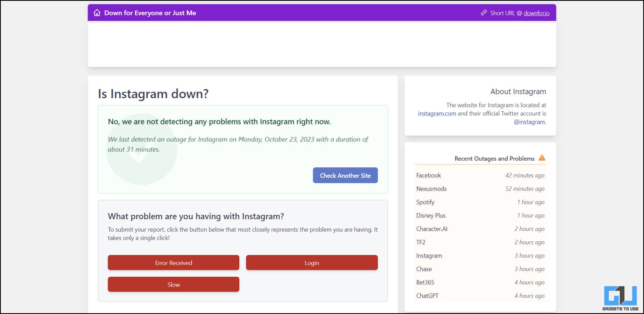Open the instagram.com website link

437,114
